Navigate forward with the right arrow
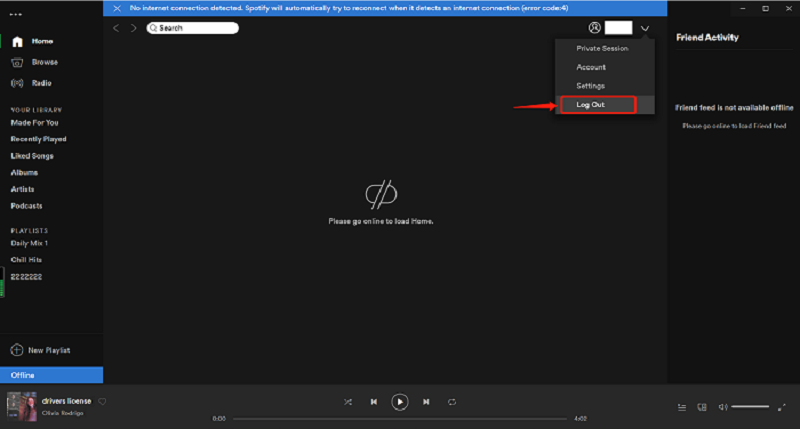 [134, 28]
